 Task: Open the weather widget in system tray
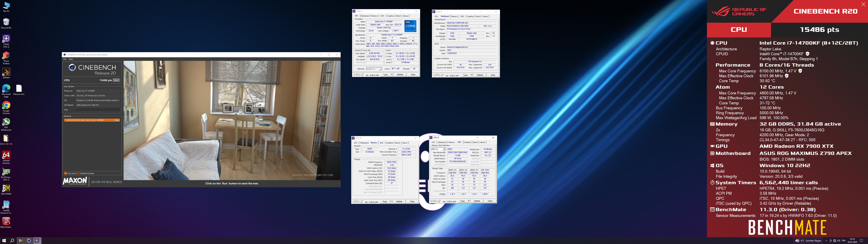click(808, 241)
